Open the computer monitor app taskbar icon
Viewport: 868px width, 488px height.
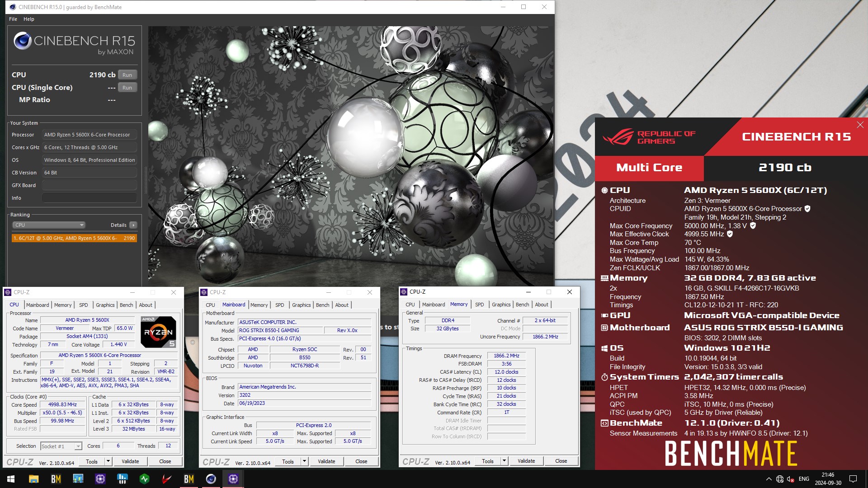coord(78,479)
